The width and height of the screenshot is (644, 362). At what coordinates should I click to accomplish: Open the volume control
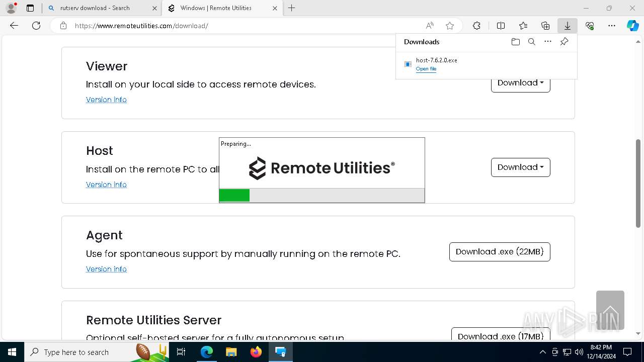click(579, 352)
